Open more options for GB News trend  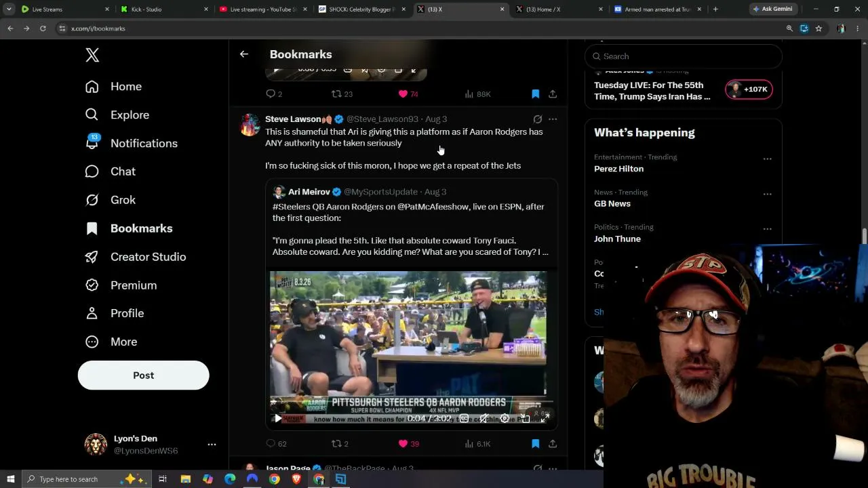pos(767,194)
